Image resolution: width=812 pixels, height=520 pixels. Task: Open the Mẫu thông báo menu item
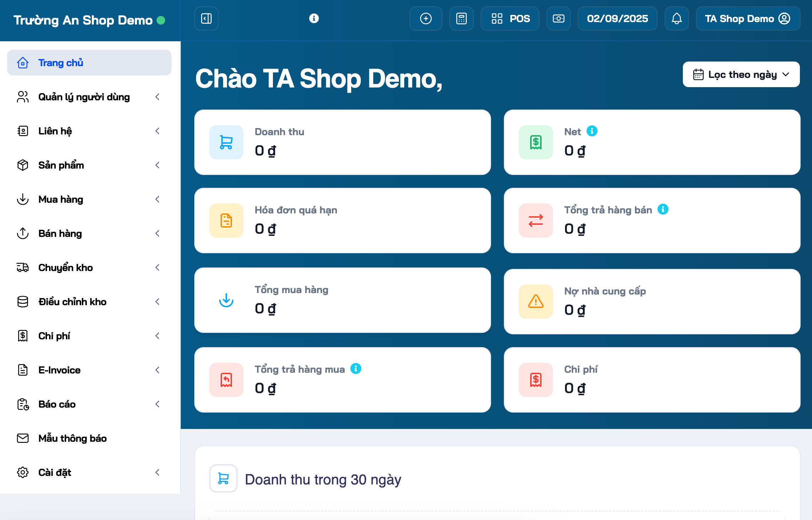point(73,438)
